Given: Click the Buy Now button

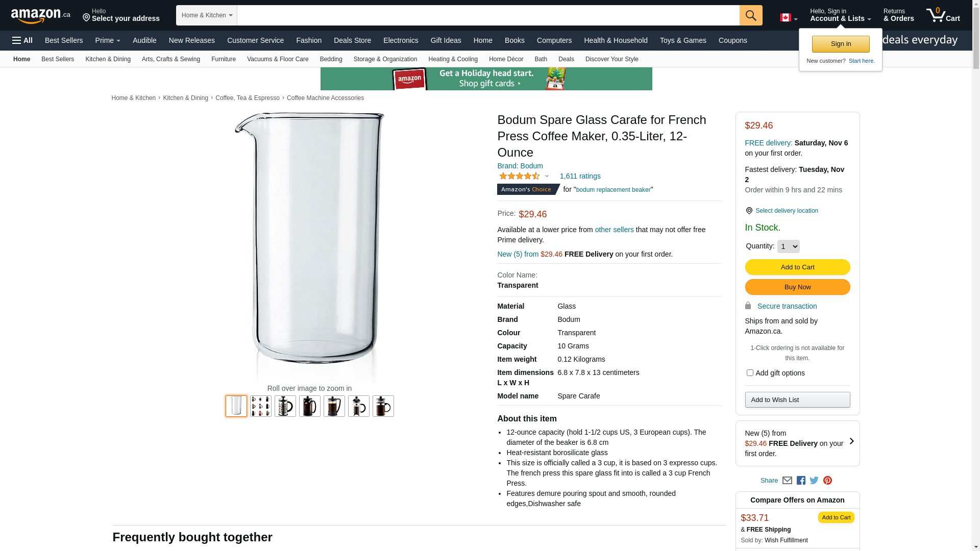Looking at the screenshot, I should tap(797, 287).
